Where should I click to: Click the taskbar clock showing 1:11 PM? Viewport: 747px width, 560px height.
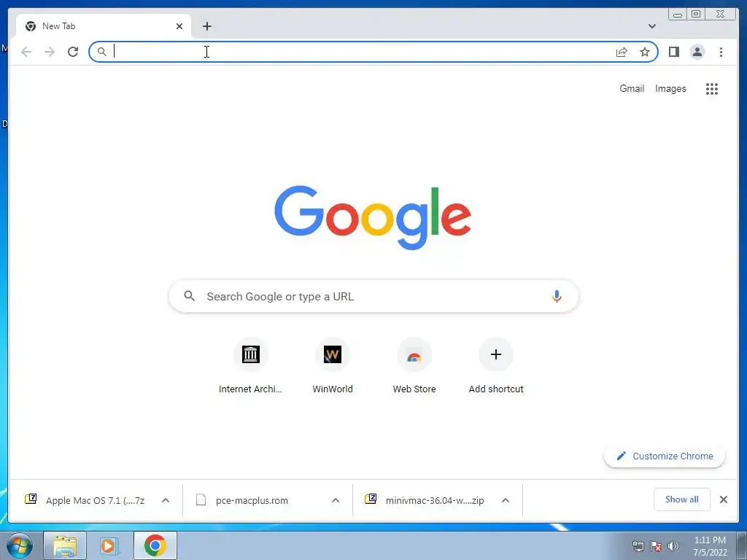(x=710, y=546)
